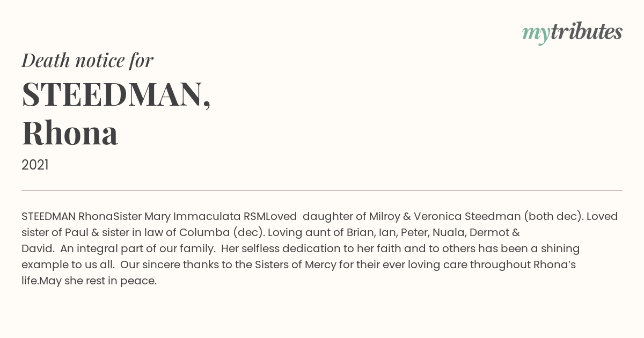
Task: Click 'Brian, Ian, Peter, Nuala' names
Action: [x=407, y=232]
